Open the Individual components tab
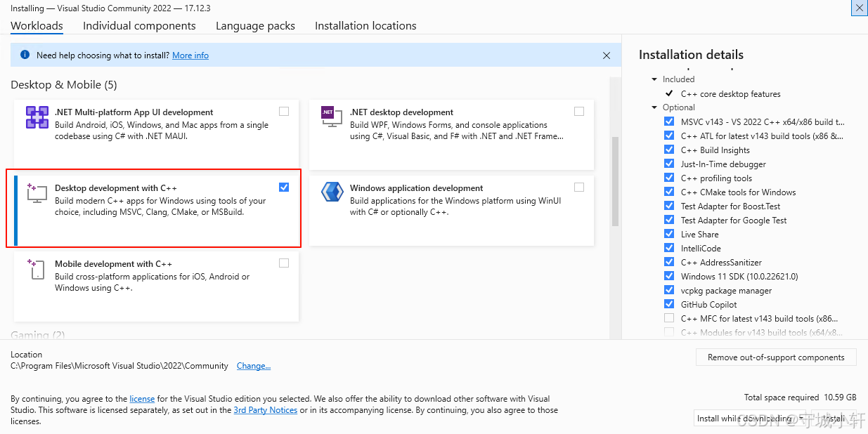Image resolution: width=868 pixels, height=434 pixels. (x=139, y=25)
